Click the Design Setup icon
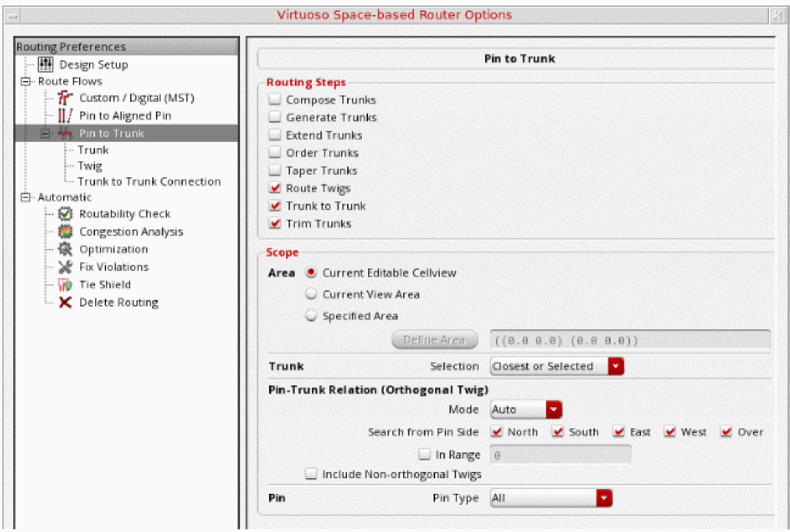Image resolution: width=790 pixels, height=532 pixels. pyautogui.click(x=45, y=64)
